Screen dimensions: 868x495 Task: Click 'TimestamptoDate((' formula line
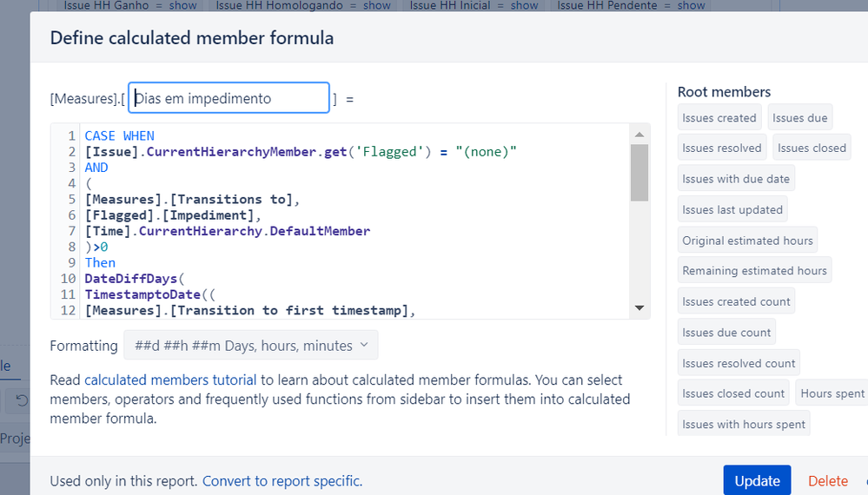coord(150,294)
